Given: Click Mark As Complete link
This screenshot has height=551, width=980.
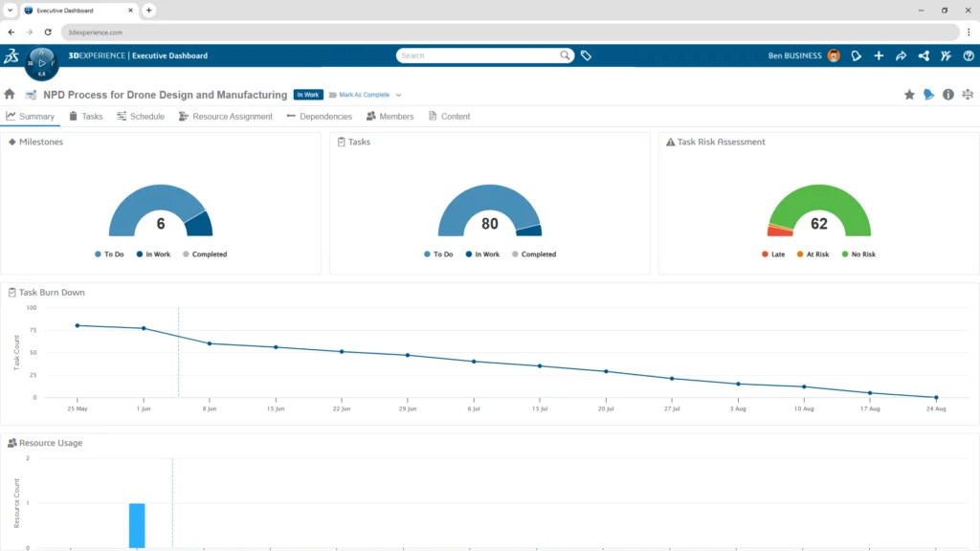Looking at the screenshot, I should click(x=364, y=95).
